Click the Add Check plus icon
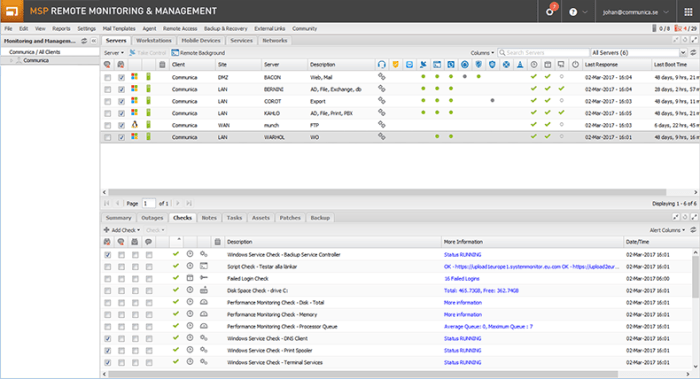Screen dimensions: 700x379 click(x=107, y=230)
